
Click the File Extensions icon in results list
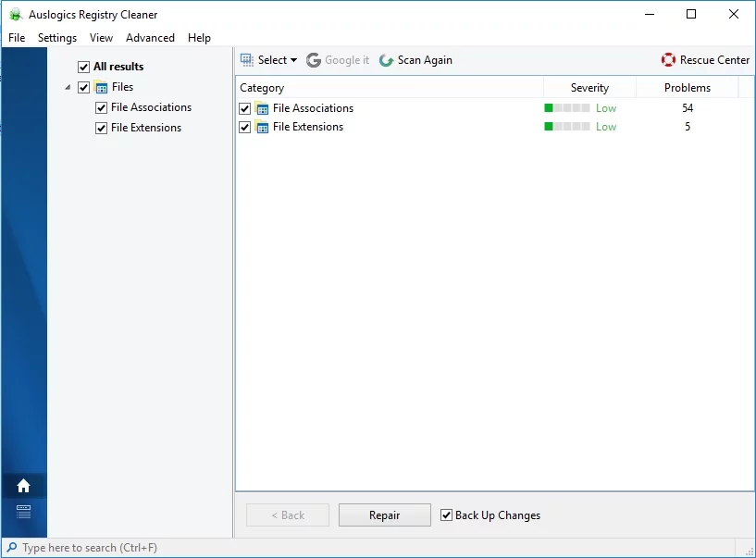click(262, 127)
